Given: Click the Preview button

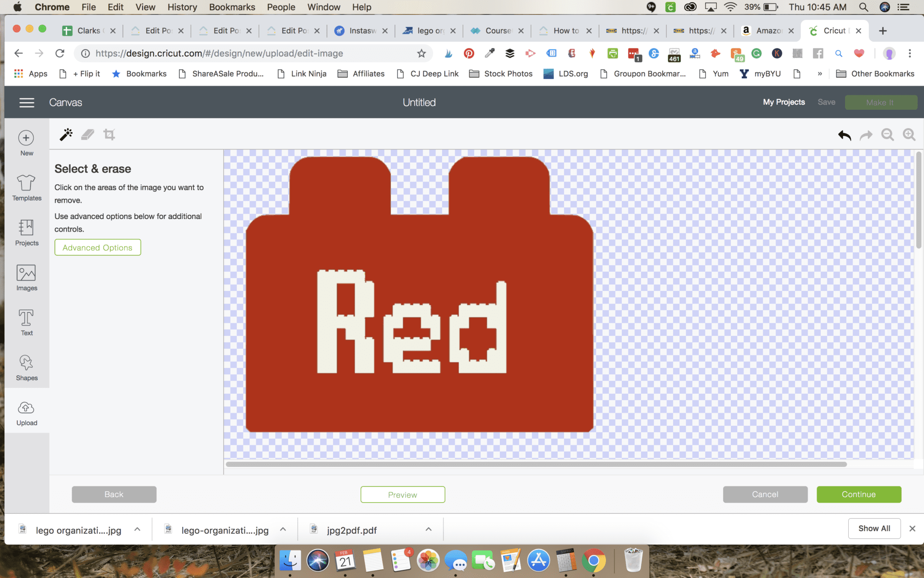Looking at the screenshot, I should [x=402, y=494].
